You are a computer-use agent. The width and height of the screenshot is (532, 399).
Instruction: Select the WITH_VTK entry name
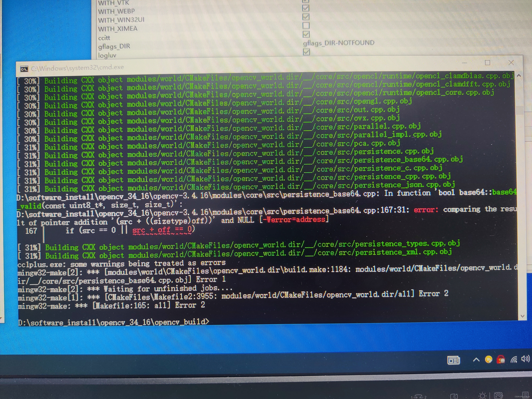point(114,3)
